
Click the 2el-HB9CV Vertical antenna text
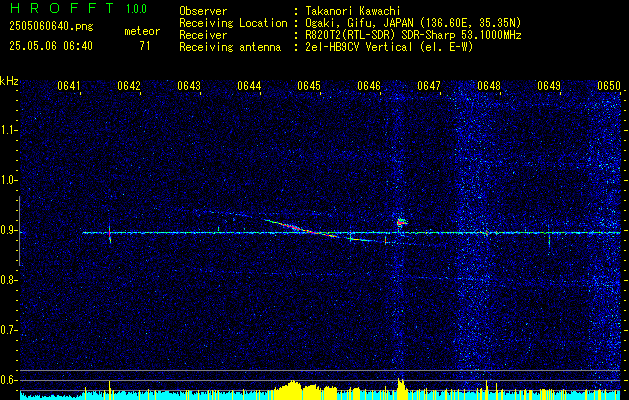(x=389, y=47)
